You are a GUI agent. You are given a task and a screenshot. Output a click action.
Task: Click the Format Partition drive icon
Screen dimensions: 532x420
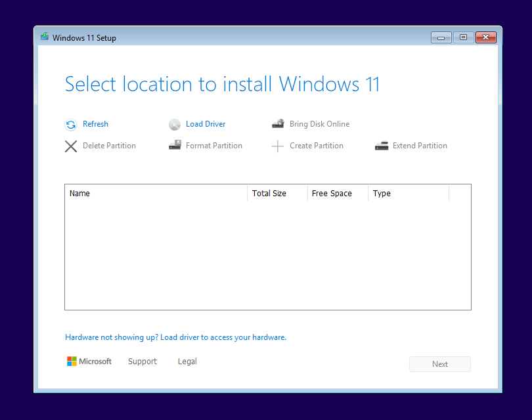175,145
